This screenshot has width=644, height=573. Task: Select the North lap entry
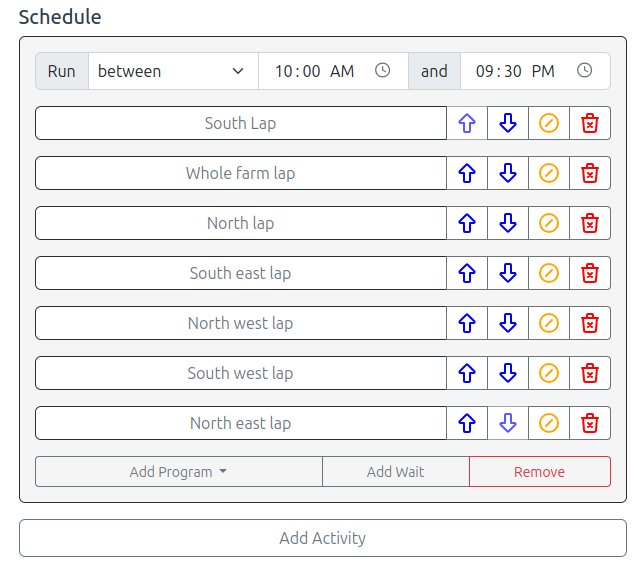(241, 223)
